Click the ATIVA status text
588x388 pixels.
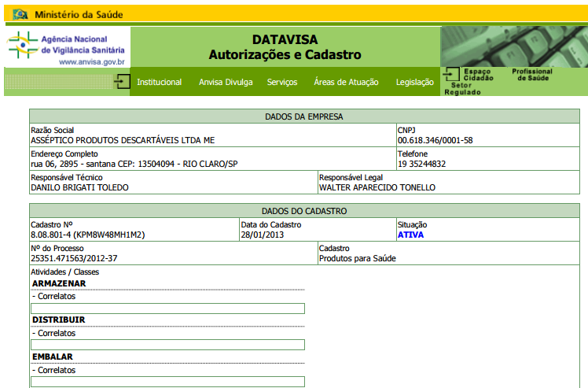410,235
